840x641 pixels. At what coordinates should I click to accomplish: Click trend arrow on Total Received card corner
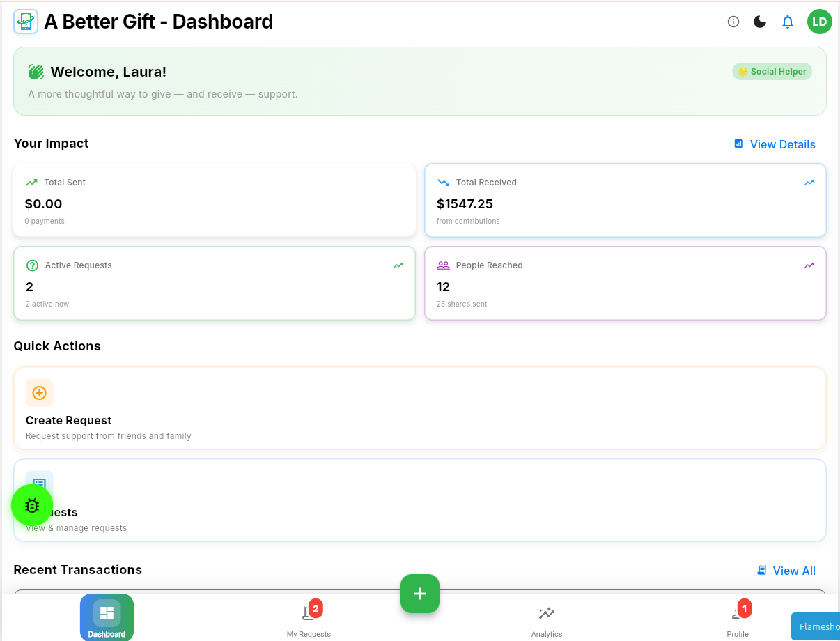(809, 183)
